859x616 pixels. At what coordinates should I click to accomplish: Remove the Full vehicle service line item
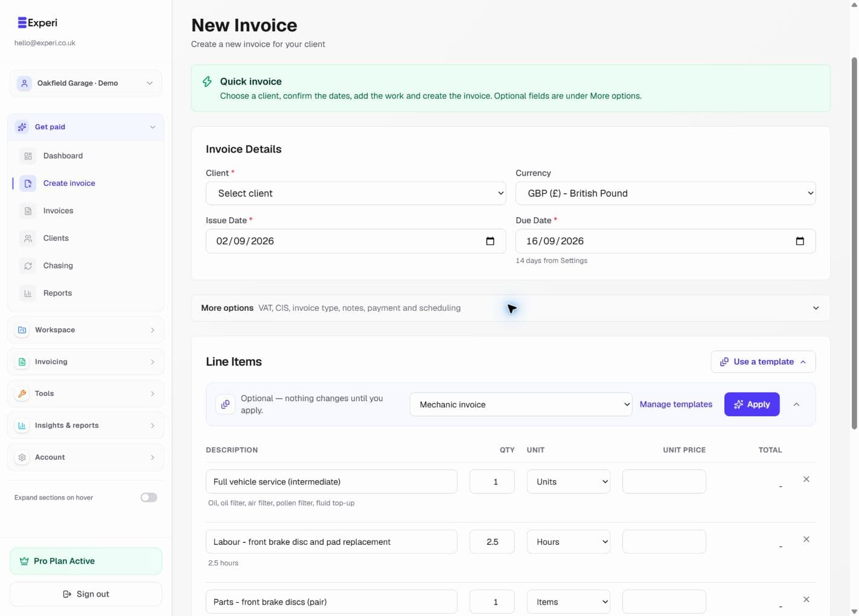tap(806, 479)
